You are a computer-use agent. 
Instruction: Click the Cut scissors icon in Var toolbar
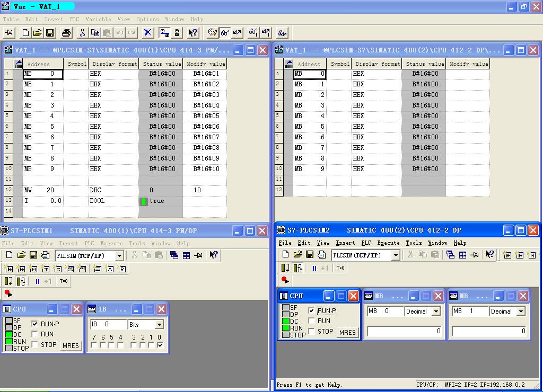point(82,33)
